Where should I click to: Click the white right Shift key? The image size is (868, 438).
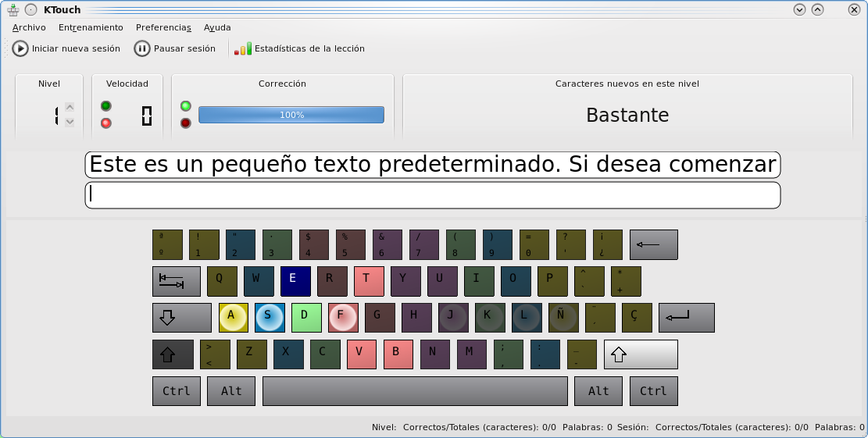pos(641,354)
